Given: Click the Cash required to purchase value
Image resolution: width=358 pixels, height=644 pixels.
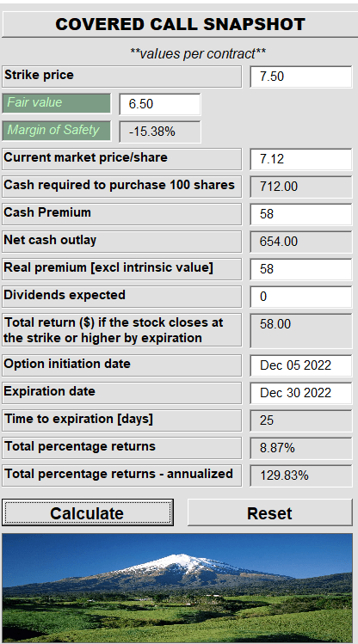Looking at the screenshot, I should (x=301, y=187).
